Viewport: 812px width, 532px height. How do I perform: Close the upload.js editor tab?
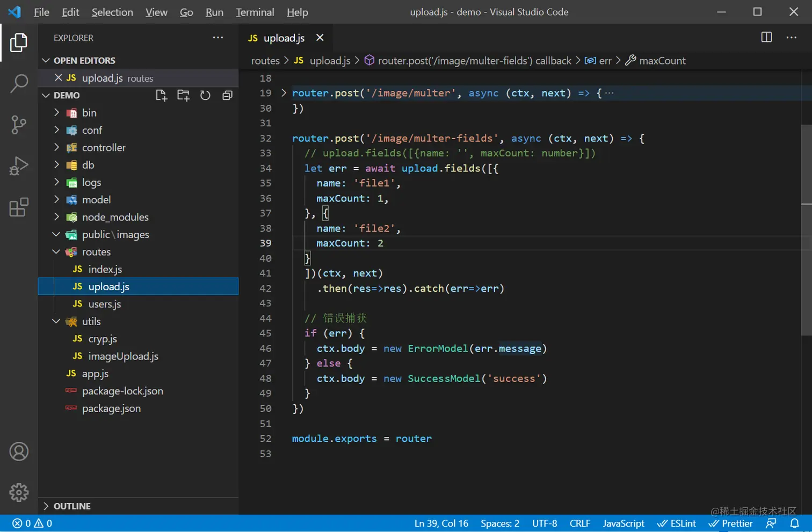tap(320, 38)
